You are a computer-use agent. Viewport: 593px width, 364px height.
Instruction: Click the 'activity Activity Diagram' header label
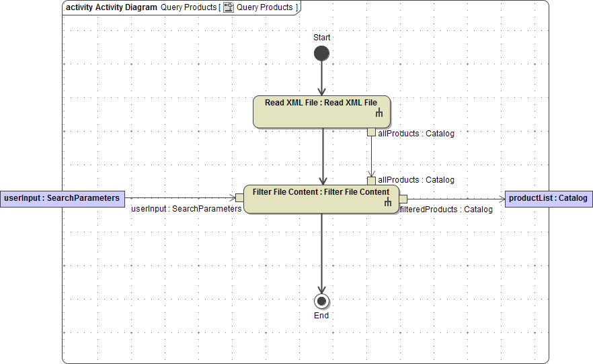112,7
